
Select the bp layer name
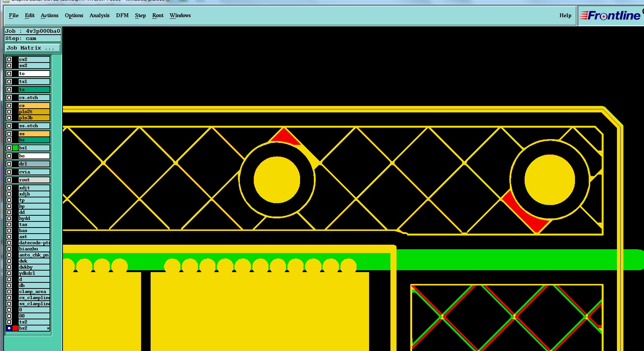point(34,206)
